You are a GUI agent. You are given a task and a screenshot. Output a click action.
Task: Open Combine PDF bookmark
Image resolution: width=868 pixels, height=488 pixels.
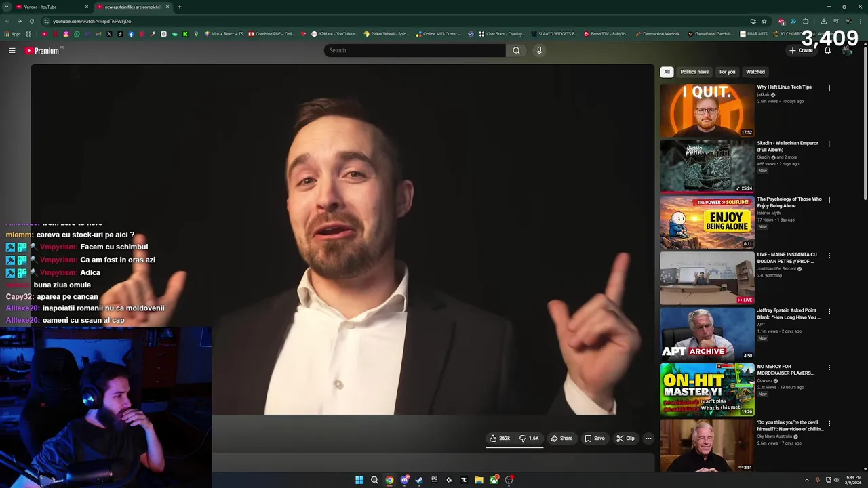click(272, 34)
